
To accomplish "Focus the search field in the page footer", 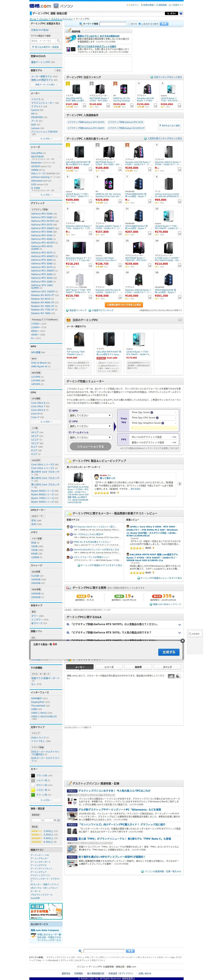I will point(104,951).
